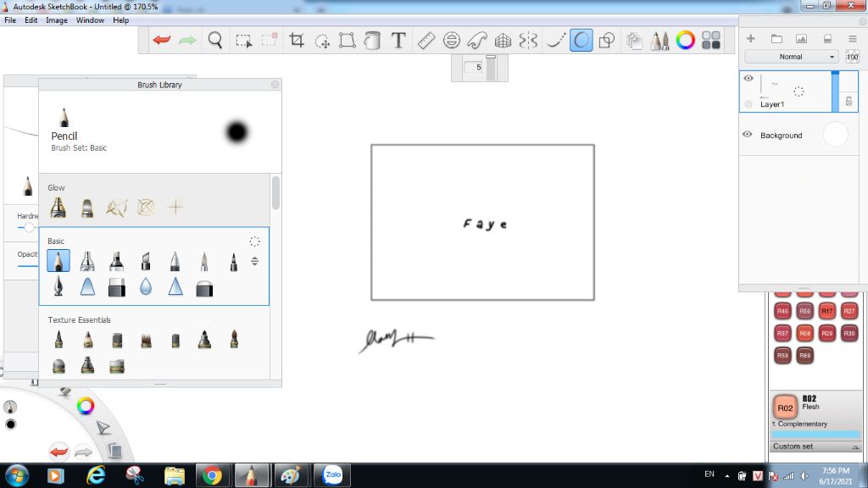Image resolution: width=868 pixels, height=488 pixels.
Task: Toggle the Ellipse guide tool
Action: pos(452,40)
